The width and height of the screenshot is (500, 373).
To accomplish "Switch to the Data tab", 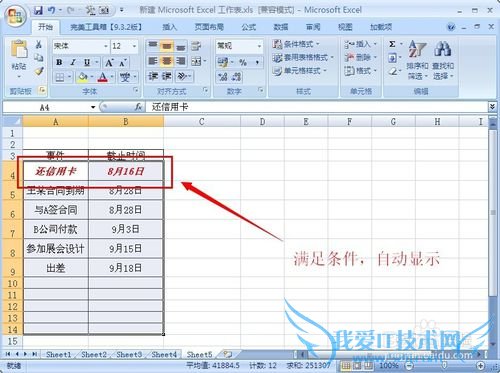I will tap(281, 27).
